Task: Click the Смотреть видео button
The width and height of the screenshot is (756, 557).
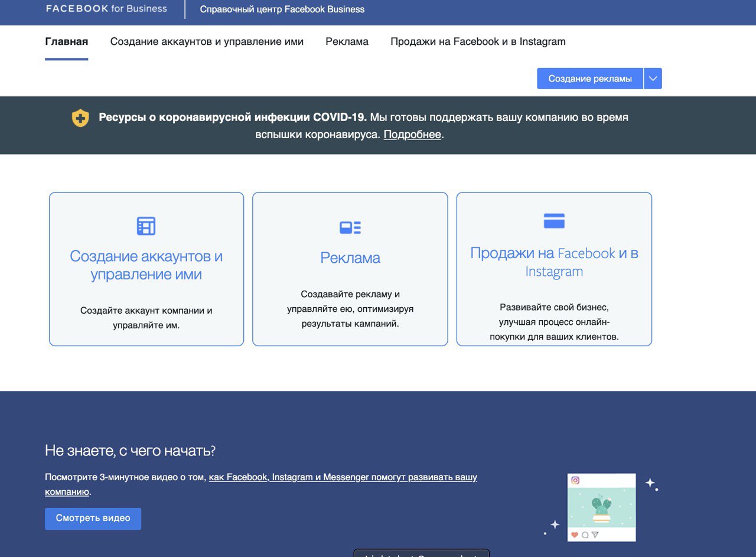Action: (93, 518)
